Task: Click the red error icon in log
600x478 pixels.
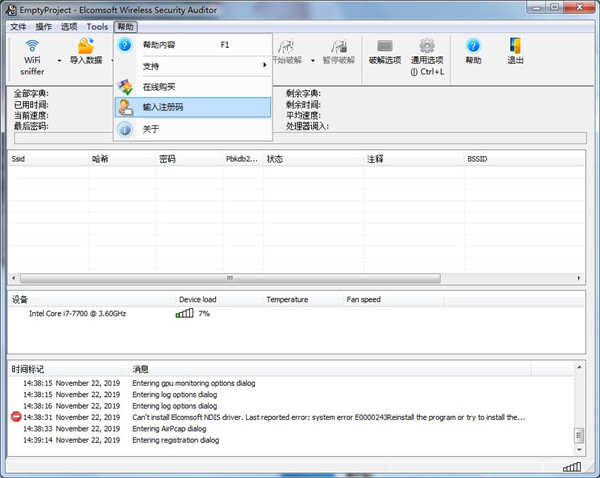Action: 16,417
